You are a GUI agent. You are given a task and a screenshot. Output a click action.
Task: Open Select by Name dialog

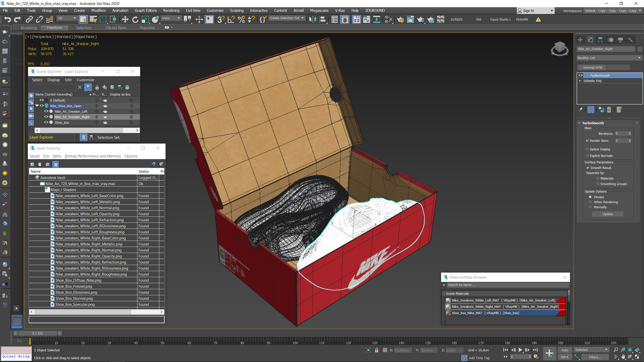pos(93,19)
